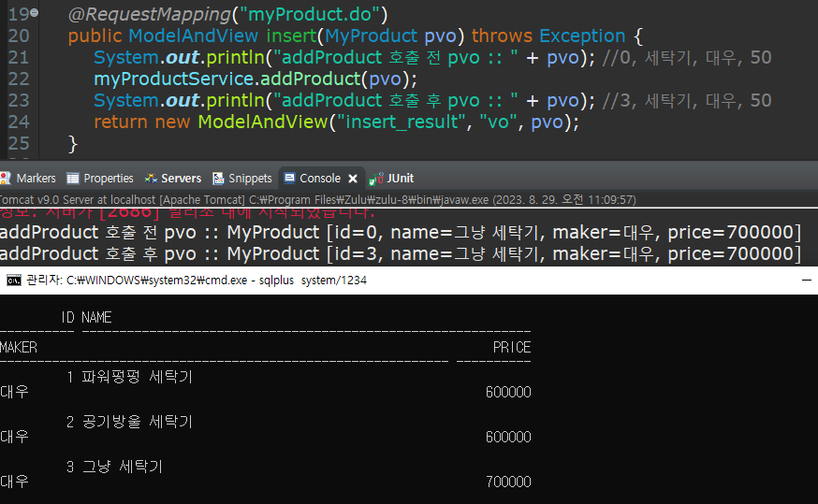Click the 600000 price of 파워펑펑 세탁기
Screen dimensions: 818x504
508,393
